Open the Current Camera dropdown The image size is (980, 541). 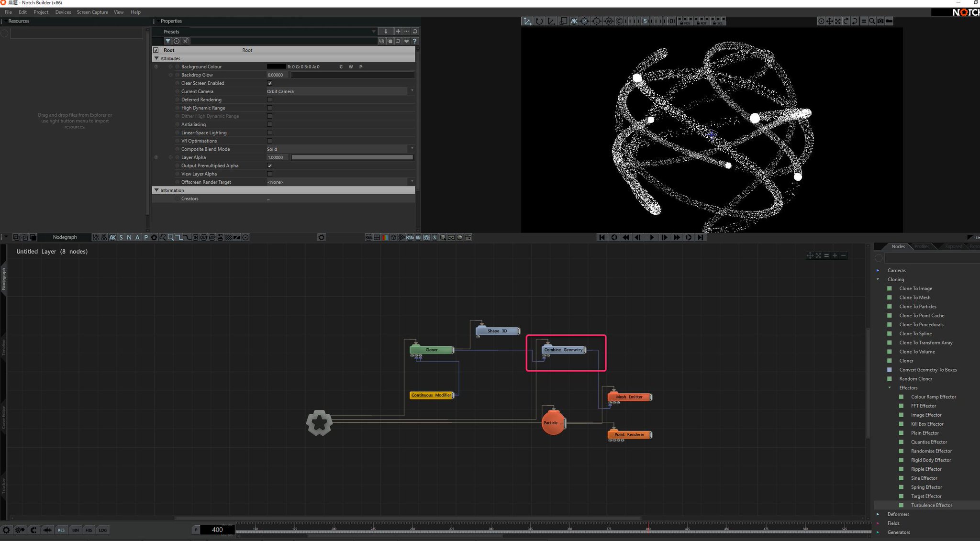(340, 91)
